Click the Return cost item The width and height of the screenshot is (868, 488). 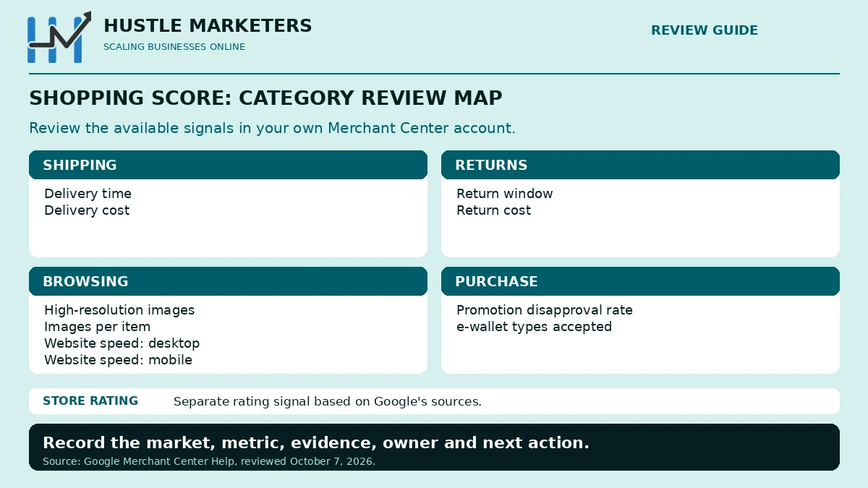click(x=494, y=210)
